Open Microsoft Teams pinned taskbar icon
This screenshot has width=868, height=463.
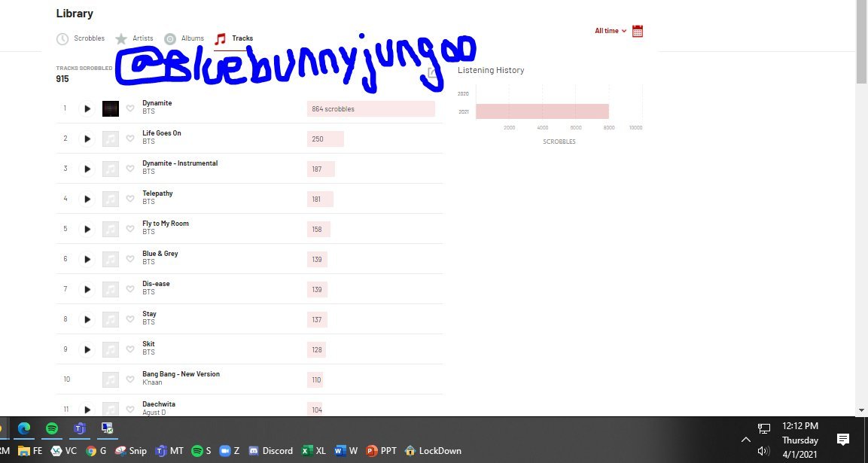pyautogui.click(x=80, y=428)
